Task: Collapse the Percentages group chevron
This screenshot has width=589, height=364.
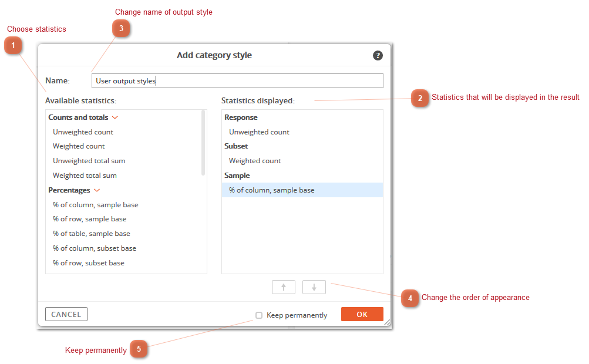Action: click(x=97, y=190)
